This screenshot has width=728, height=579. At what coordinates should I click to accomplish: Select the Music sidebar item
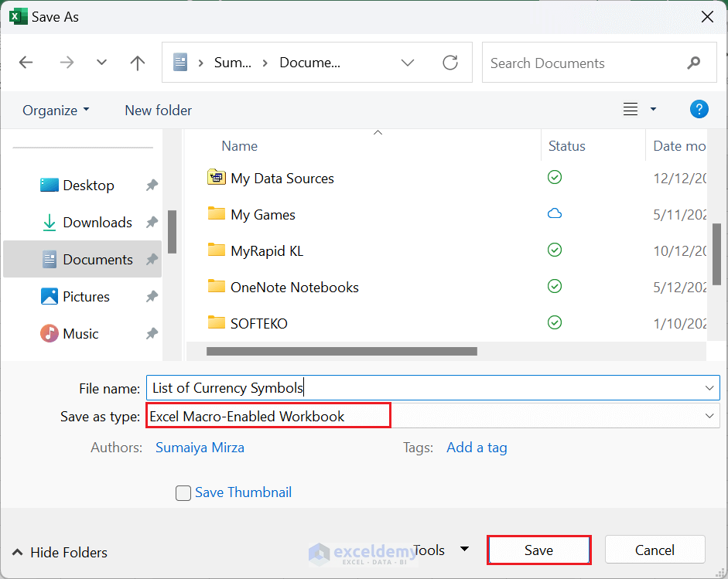[80, 334]
